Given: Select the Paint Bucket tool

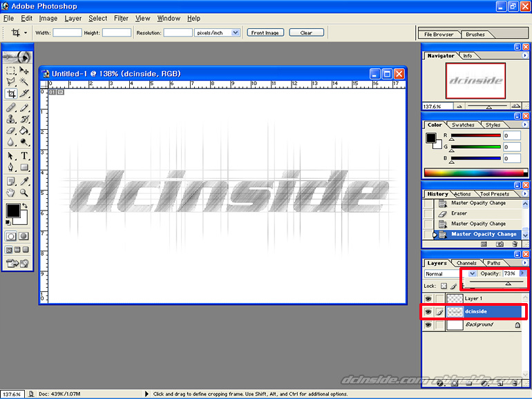Looking at the screenshot, I should point(23,130).
